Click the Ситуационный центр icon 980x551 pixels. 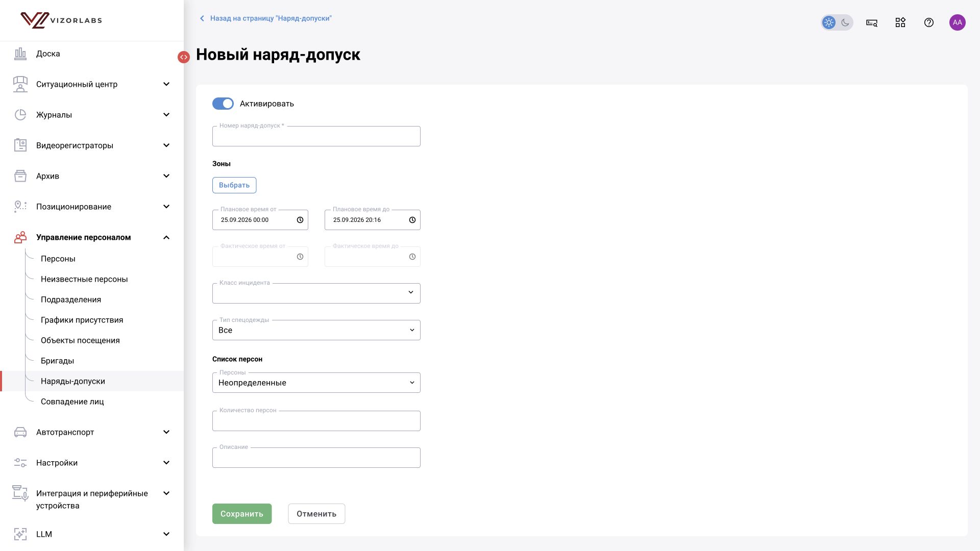click(x=20, y=84)
